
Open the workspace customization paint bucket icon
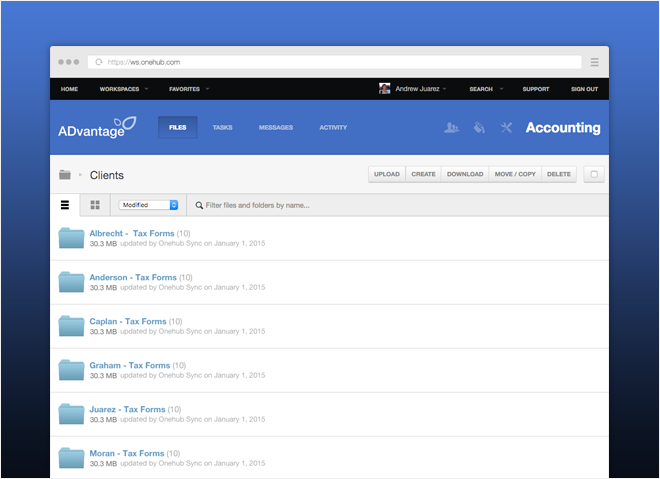tap(479, 128)
